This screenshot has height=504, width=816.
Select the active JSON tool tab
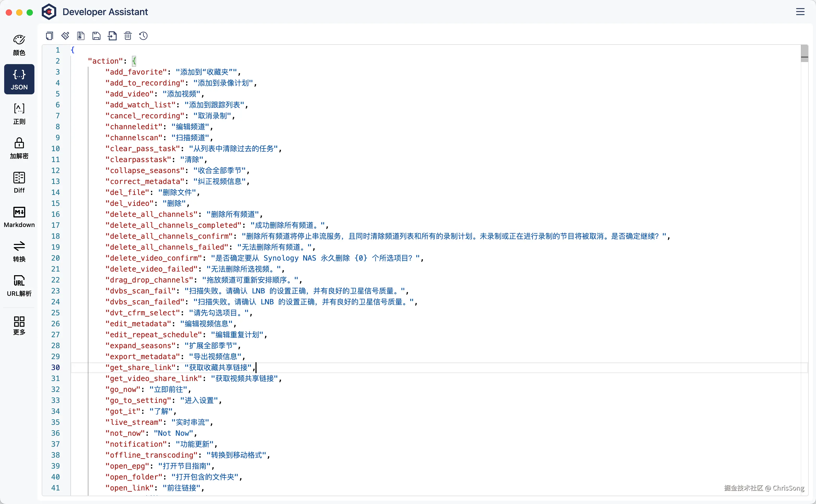click(19, 79)
